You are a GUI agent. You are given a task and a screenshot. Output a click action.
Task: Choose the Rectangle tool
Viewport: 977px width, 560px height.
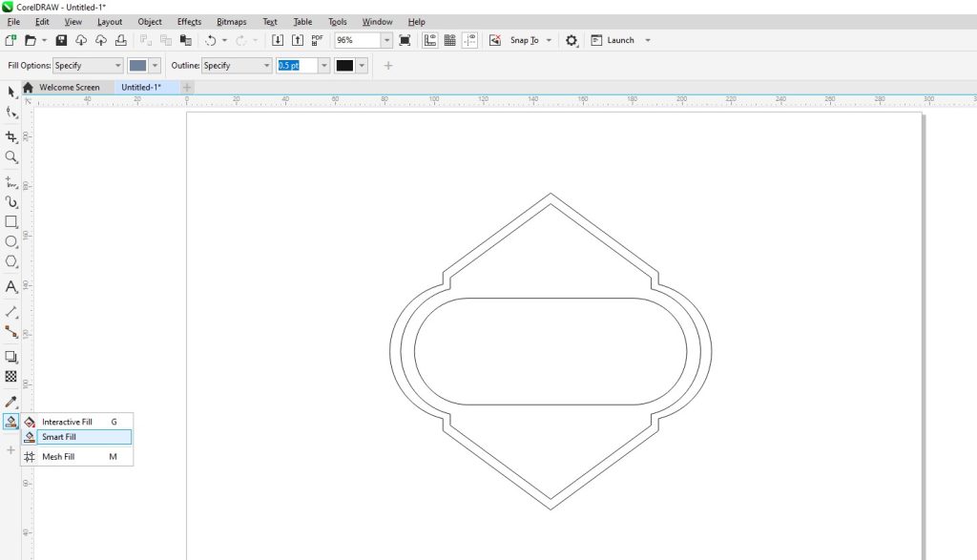[11, 221]
